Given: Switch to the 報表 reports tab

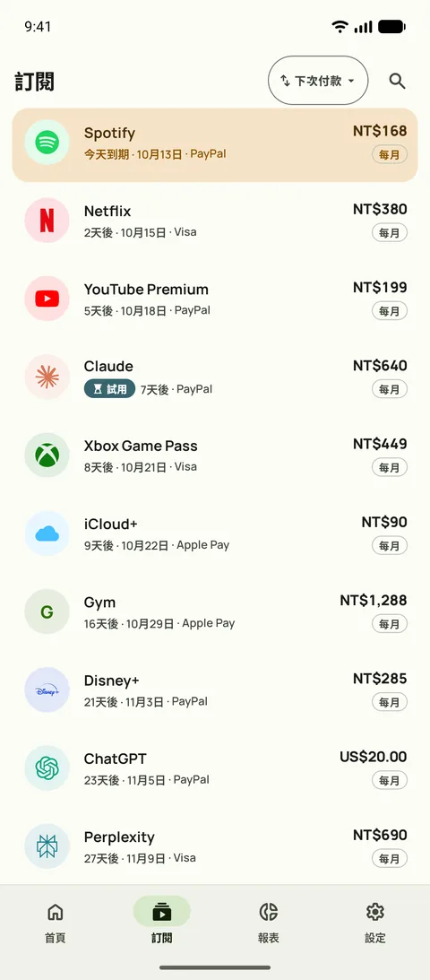Looking at the screenshot, I should pyautogui.click(x=269, y=921).
